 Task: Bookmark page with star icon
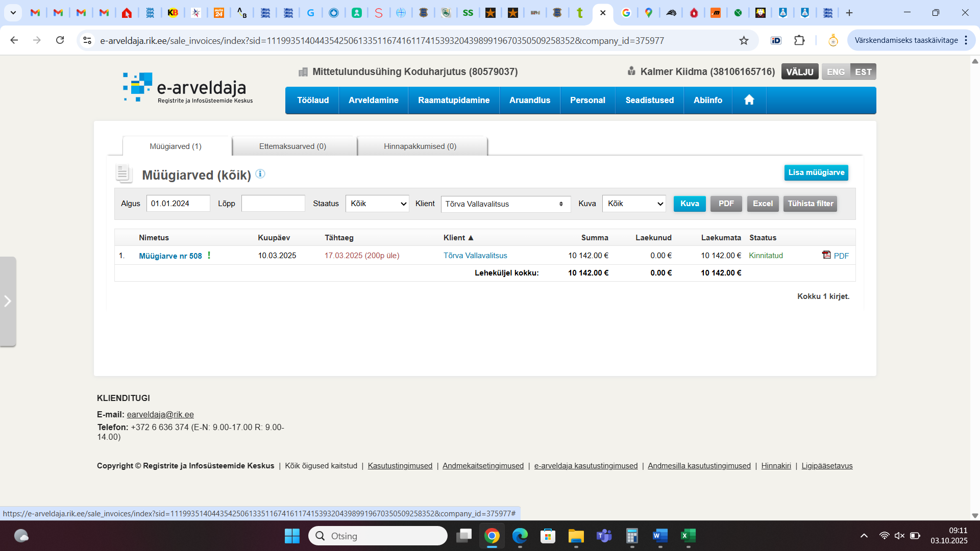coord(744,40)
